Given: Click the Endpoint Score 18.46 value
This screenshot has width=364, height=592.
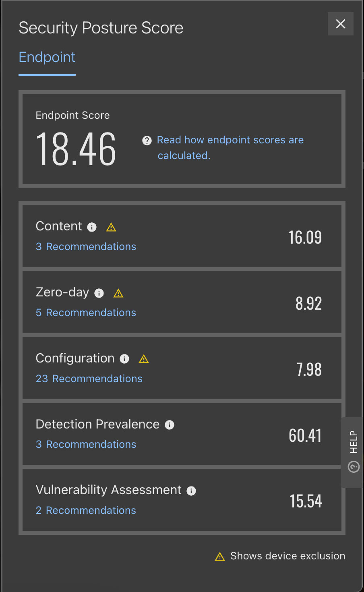Looking at the screenshot, I should click(x=76, y=149).
